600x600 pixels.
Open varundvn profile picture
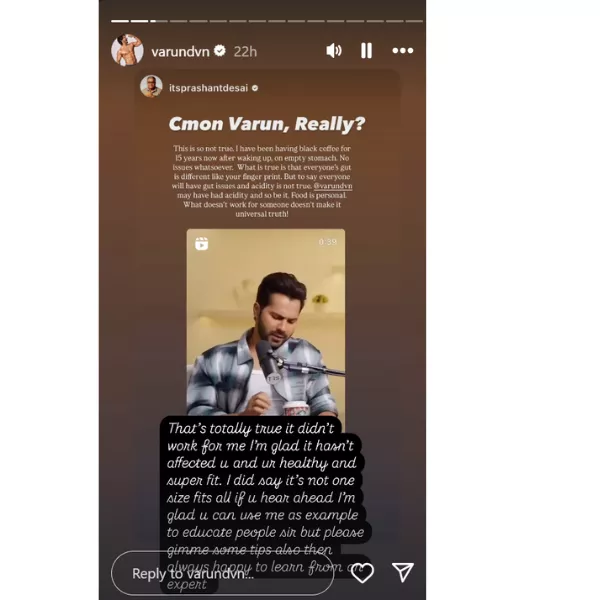tap(127, 50)
